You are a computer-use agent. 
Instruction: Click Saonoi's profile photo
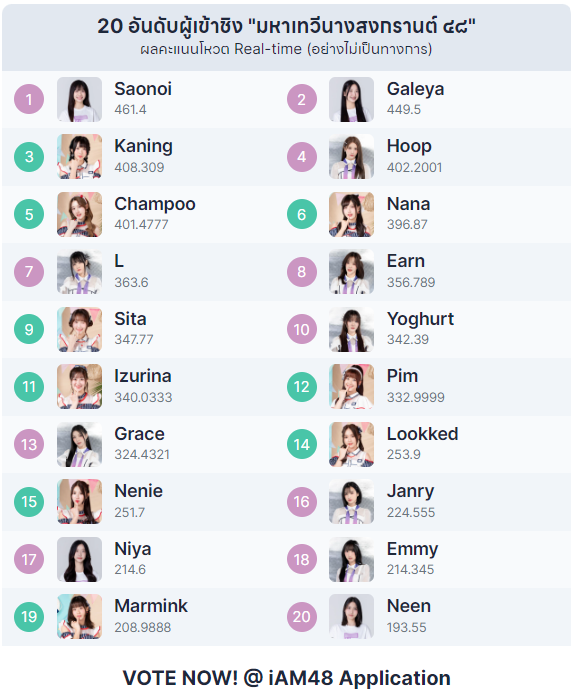[79, 99]
